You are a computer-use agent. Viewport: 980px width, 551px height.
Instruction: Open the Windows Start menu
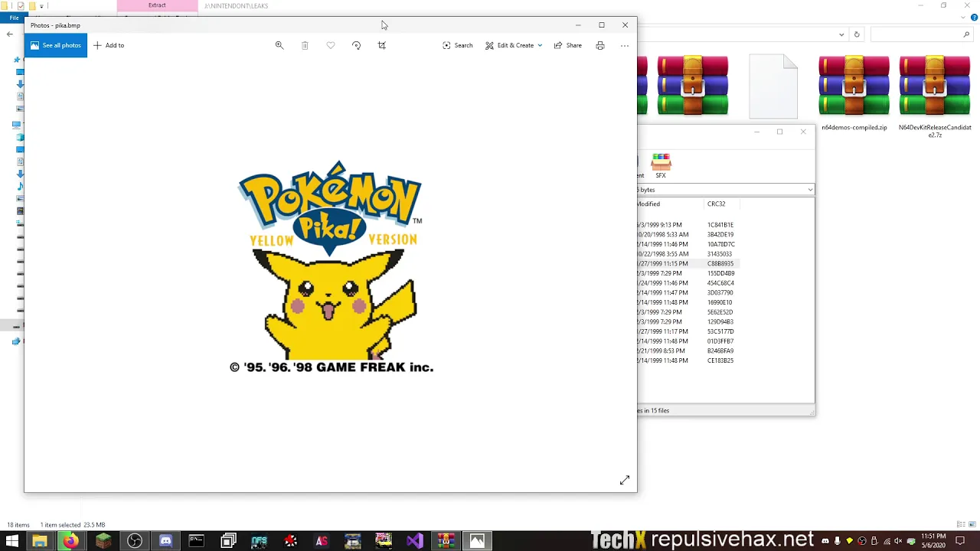12,541
